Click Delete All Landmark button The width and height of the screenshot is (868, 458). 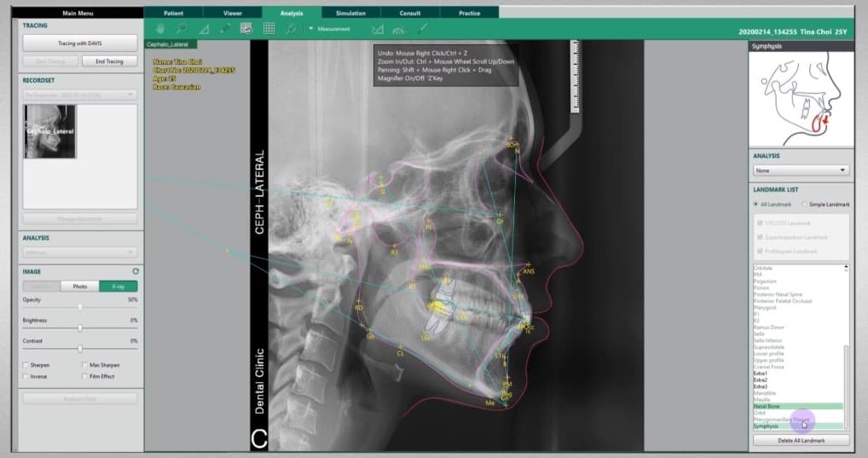click(799, 440)
